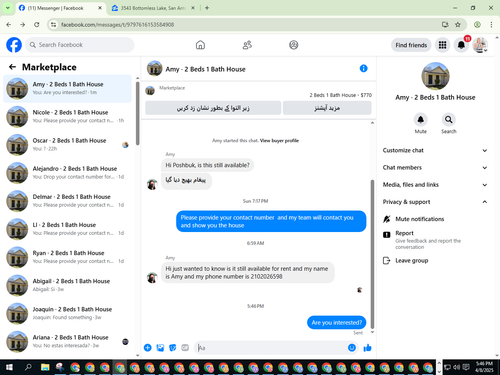Reload the browser page
500x375 pixels.
(x=37, y=25)
